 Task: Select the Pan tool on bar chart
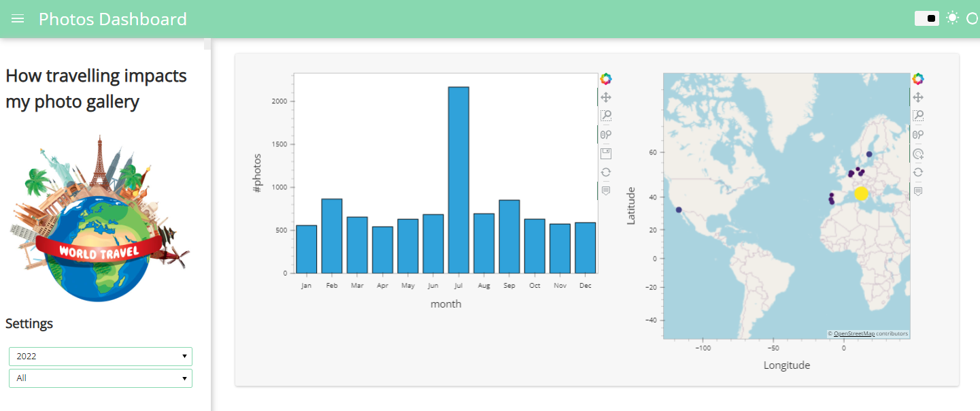(x=606, y=97)
